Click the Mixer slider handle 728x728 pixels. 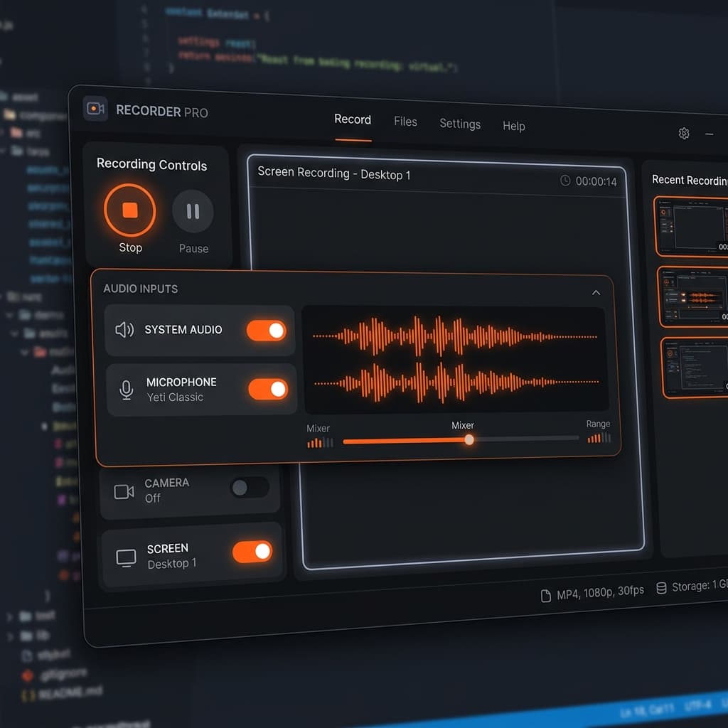point(469,440)
